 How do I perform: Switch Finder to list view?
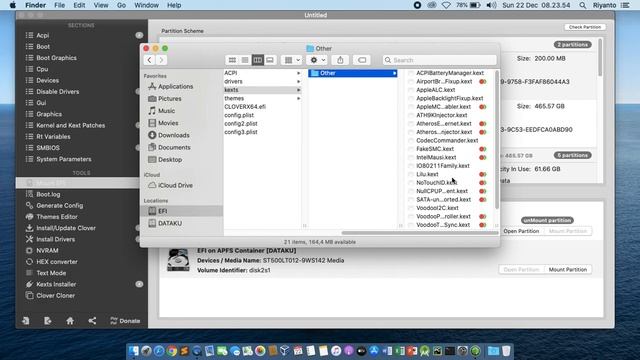(x=245, y=60)
